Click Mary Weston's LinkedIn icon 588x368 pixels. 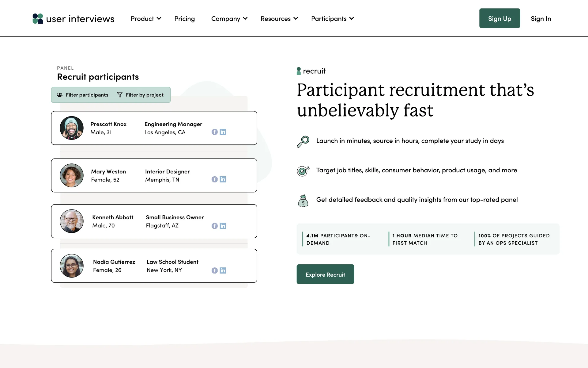coord(223,179)
